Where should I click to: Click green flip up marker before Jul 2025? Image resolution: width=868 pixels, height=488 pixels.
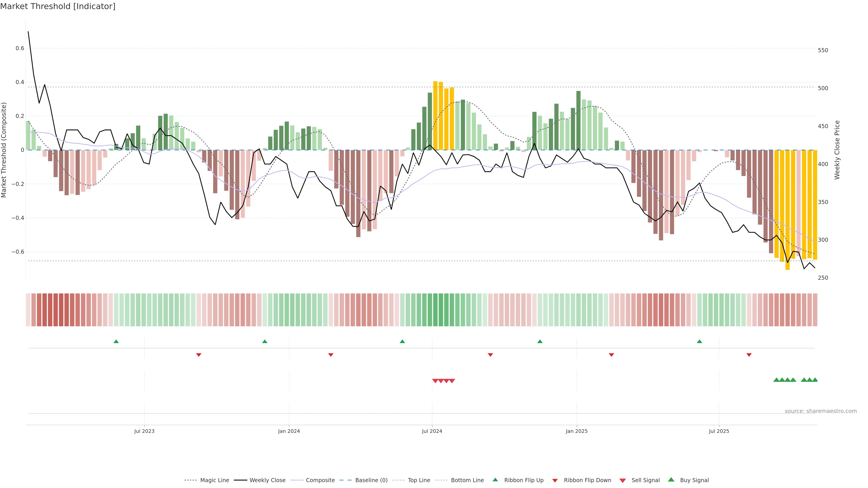(x=700, y=342)
